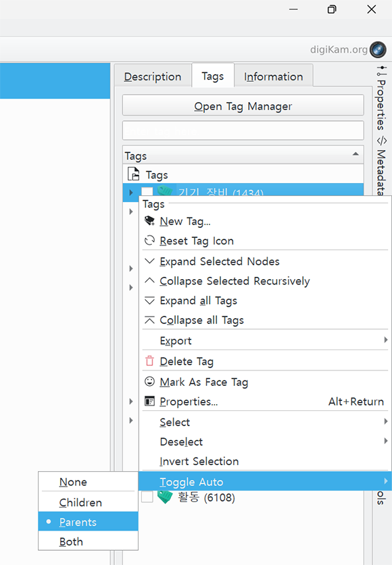
Task: Open the Information tab
Action: [274, 76]
